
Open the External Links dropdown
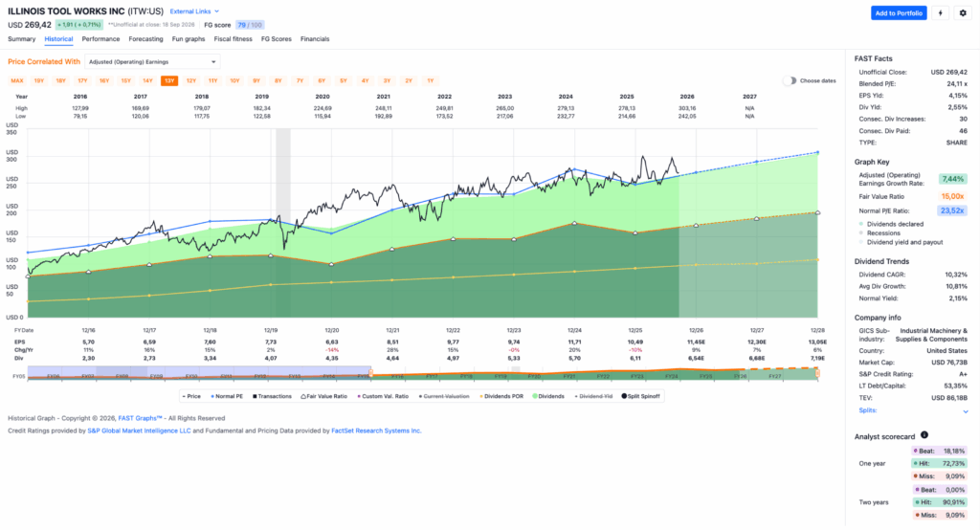point(194,11)
